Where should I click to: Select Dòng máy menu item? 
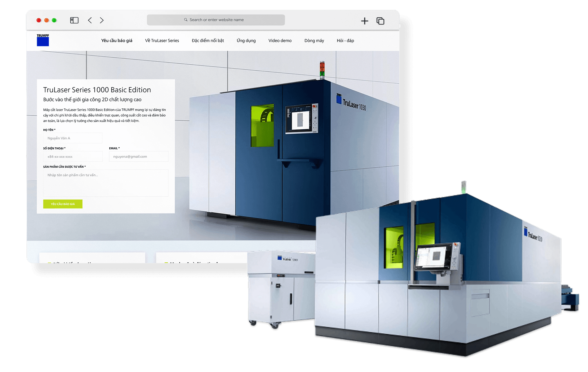[x=314, y=41]
